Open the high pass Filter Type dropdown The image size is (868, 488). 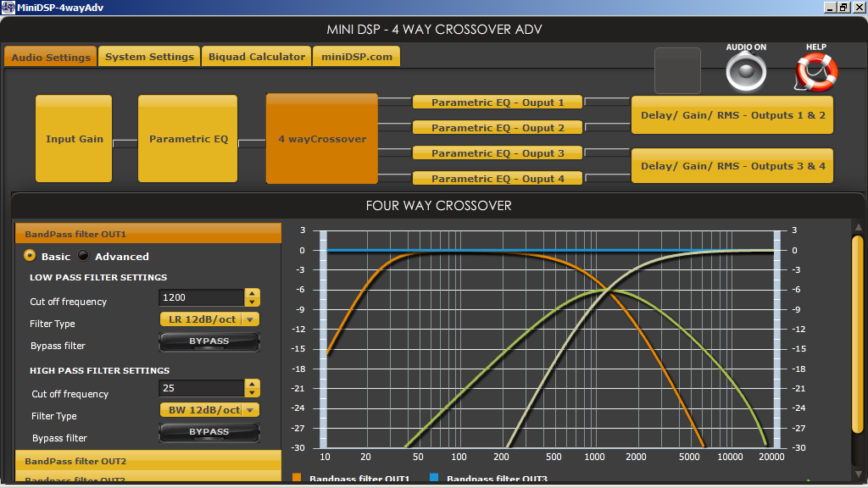coord(209,410)
